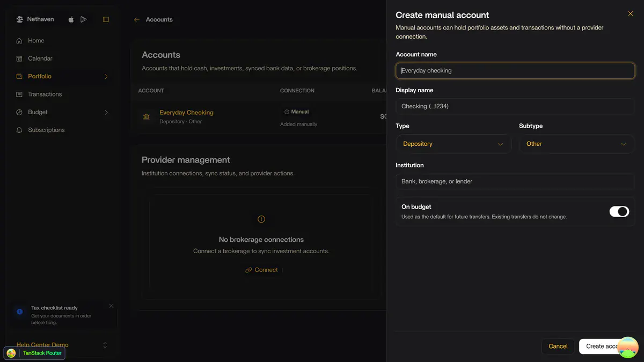Viewport: 644px width, 362px height.
Task: Click the 'Depository · Other' subtitle
Action: pos(180,122)
